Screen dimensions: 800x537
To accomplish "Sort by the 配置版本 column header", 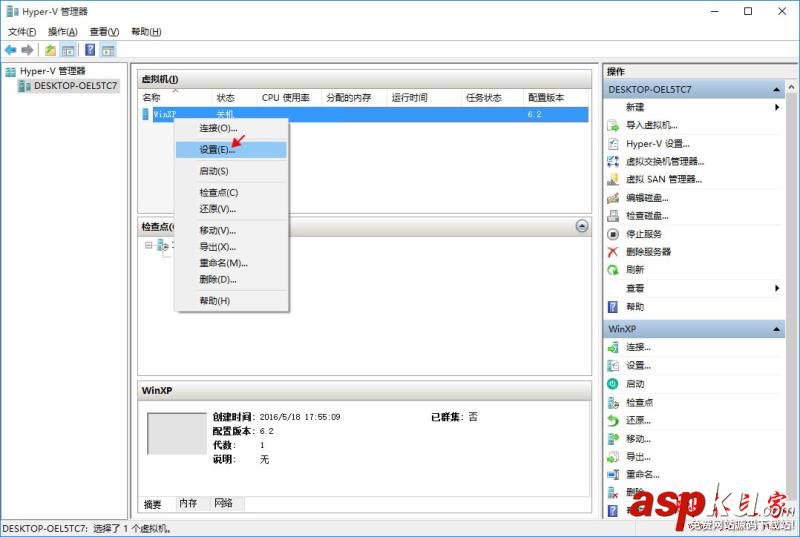I will [x=555, y=97].
